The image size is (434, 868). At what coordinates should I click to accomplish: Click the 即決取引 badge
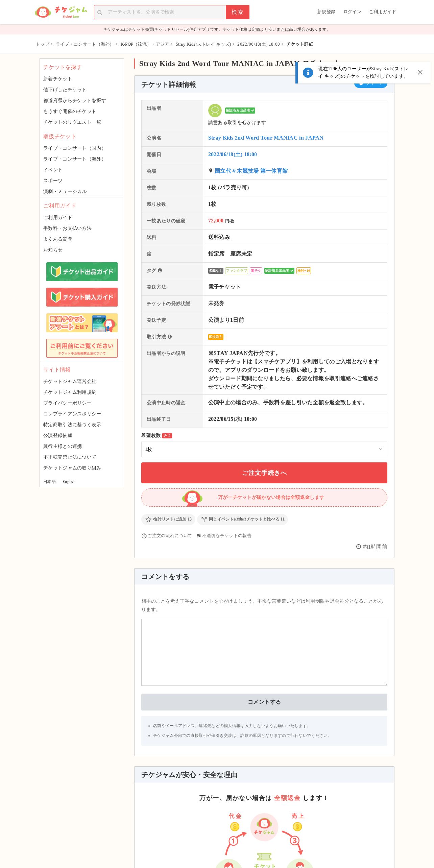216,337
